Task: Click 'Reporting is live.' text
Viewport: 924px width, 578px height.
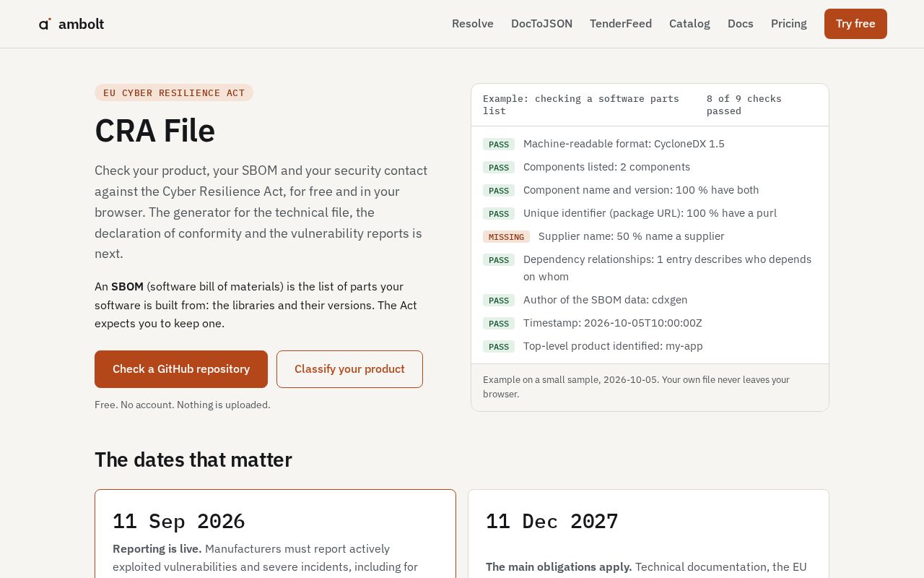Action: tap(157, 548)
